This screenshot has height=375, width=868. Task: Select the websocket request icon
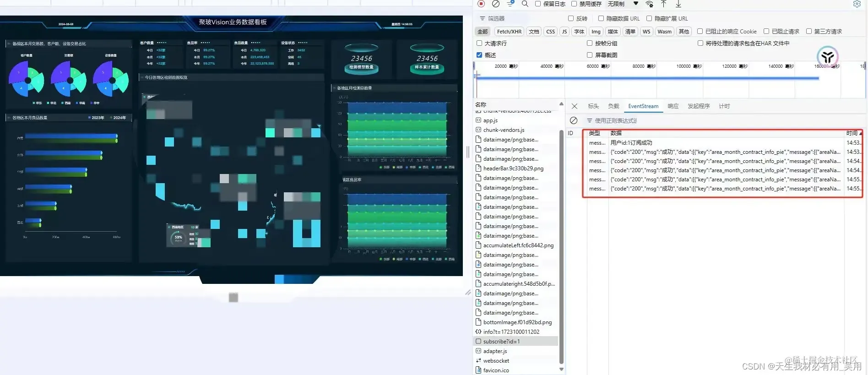coord(478,361)
